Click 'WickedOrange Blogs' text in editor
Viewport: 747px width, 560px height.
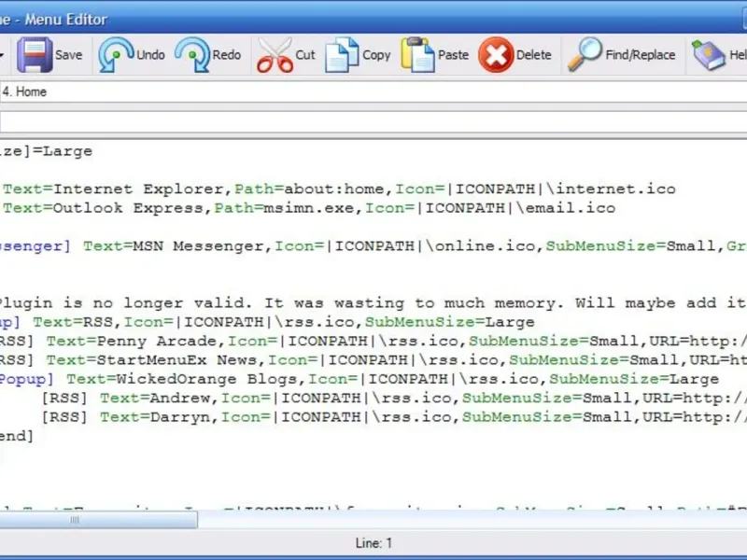point(207,380)
